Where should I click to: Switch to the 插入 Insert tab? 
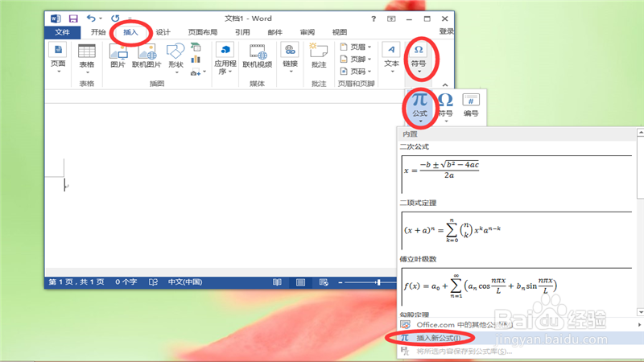point(130,32)
